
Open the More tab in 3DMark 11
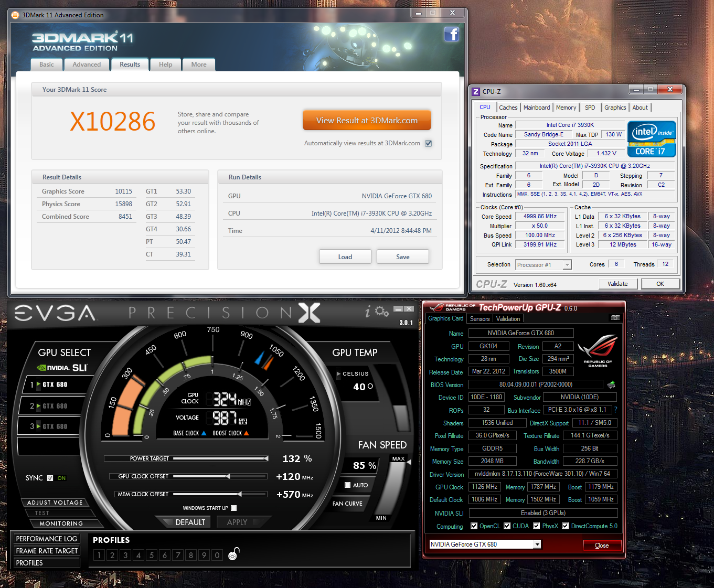click(199, 65)
